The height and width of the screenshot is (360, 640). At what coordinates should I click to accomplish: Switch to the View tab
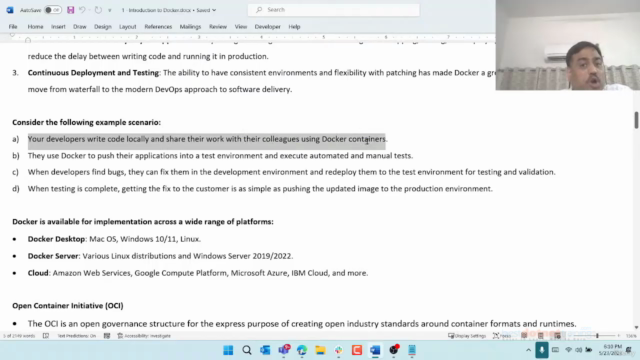click(241, 27)
